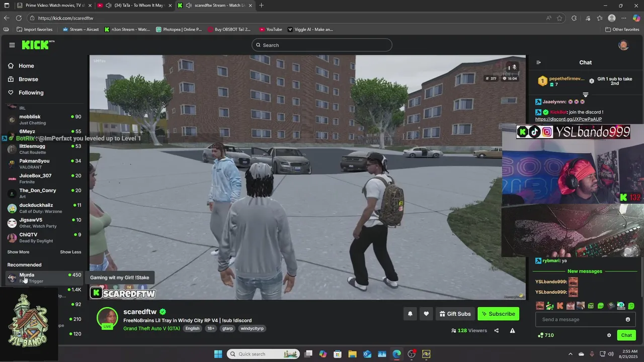This screenshot has width=644, height=362.
Task: Open mobblisk channel in sidebar
Action: coord(44,120)
